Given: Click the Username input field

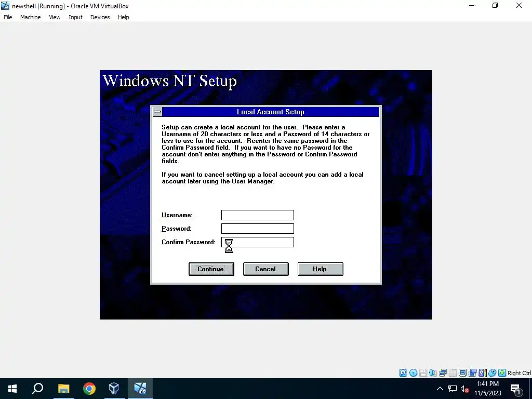Looking at the screenshot, I should click(258, 215).
